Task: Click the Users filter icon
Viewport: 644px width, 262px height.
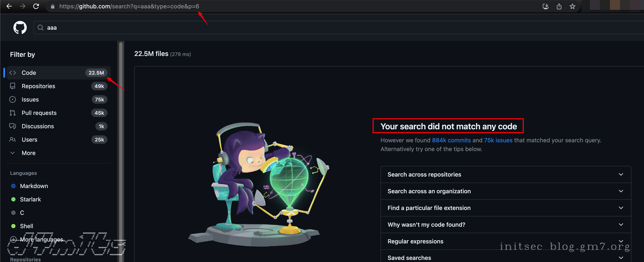Action: tap(13, 139)
